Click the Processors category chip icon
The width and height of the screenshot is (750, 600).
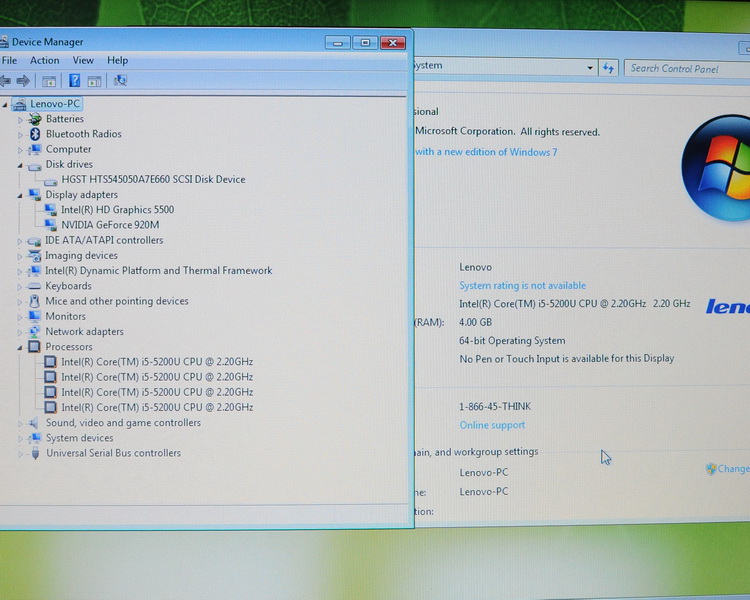[34, 347]
